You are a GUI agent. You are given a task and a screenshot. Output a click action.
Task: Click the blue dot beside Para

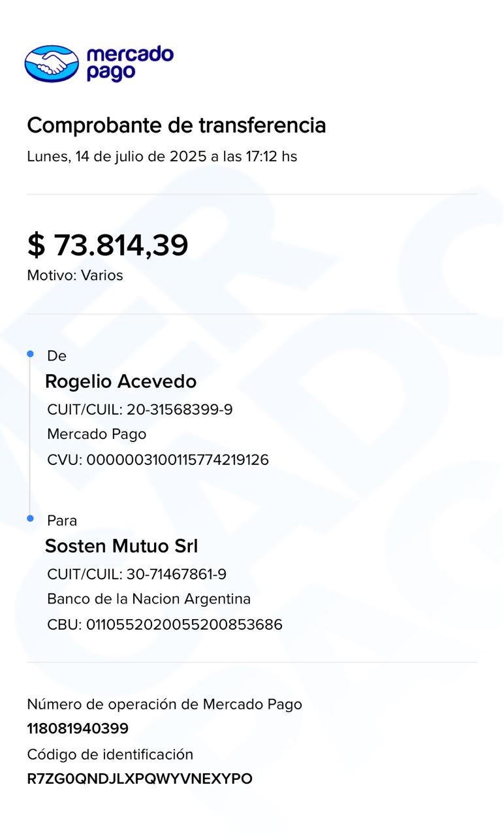pyautogui.click(x=30, y=519)
